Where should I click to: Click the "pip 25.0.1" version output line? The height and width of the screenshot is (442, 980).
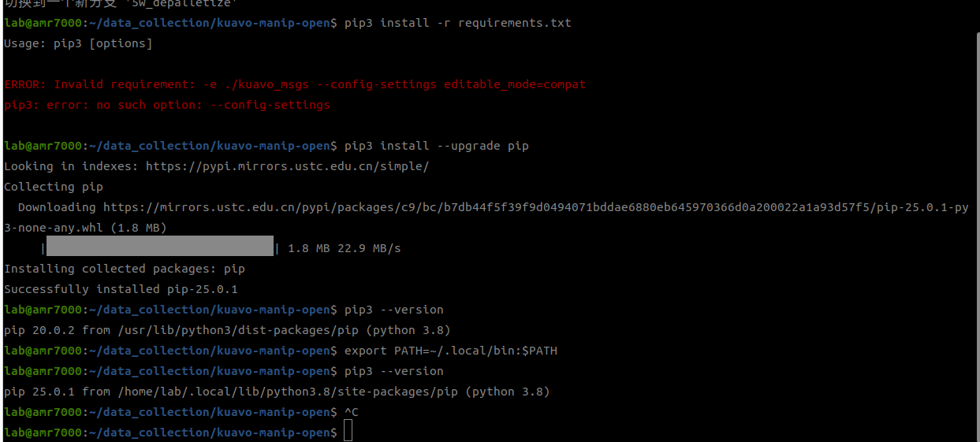276,392
